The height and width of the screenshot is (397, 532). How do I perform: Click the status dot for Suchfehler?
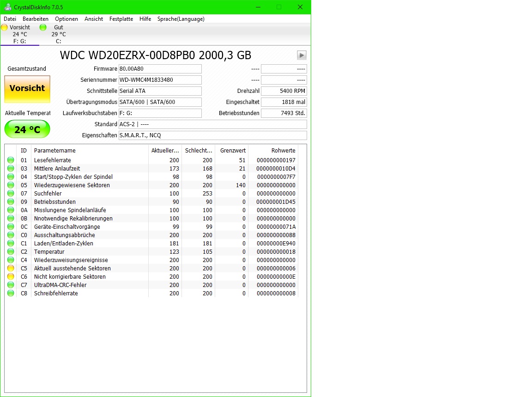11,193
